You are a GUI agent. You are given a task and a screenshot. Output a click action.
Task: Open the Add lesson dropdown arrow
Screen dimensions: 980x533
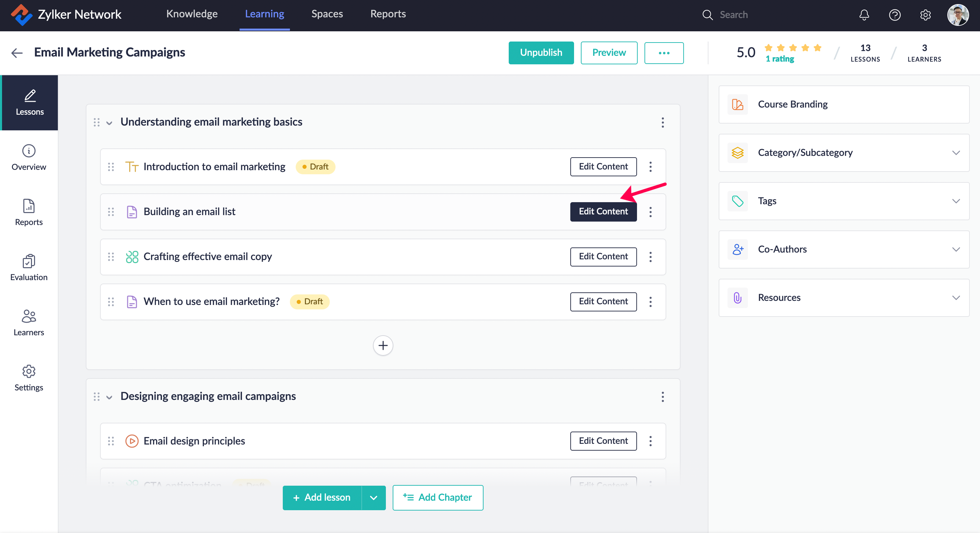coord(373,497)
